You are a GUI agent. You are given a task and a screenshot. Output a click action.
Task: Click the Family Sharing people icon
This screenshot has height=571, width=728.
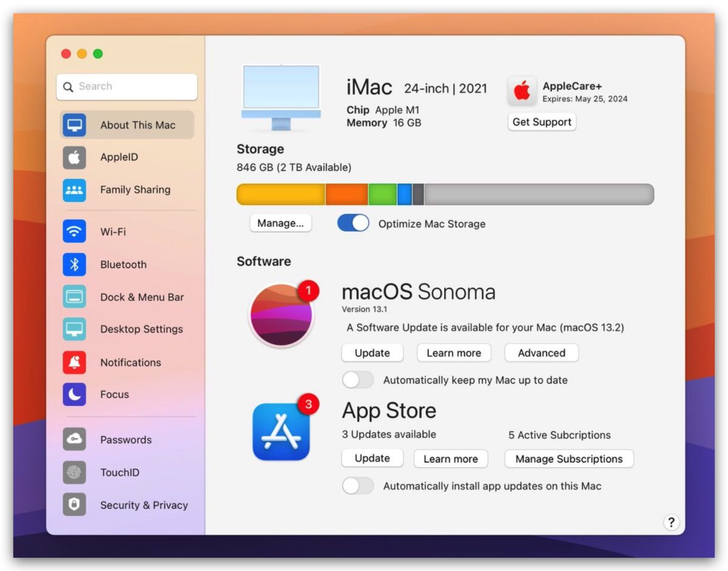(x=75, y=190)
